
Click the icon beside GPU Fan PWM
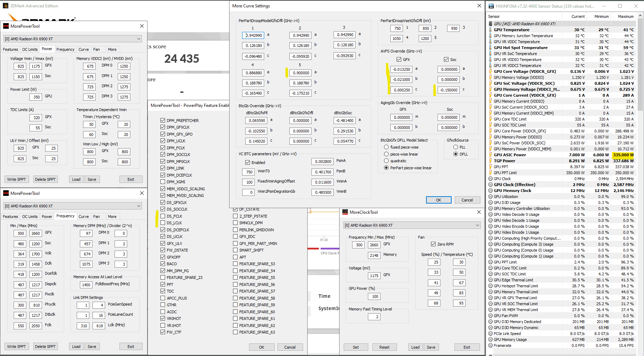(491, 316)
